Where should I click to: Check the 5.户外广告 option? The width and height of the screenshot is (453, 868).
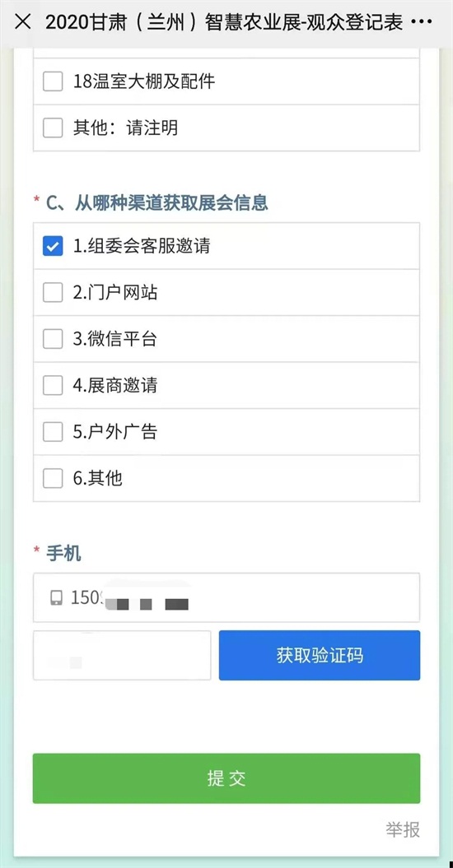click(53, 432)
